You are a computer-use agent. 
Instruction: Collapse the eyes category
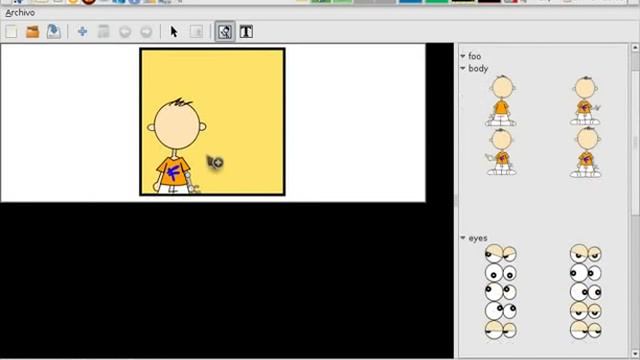tap(463, 238)
